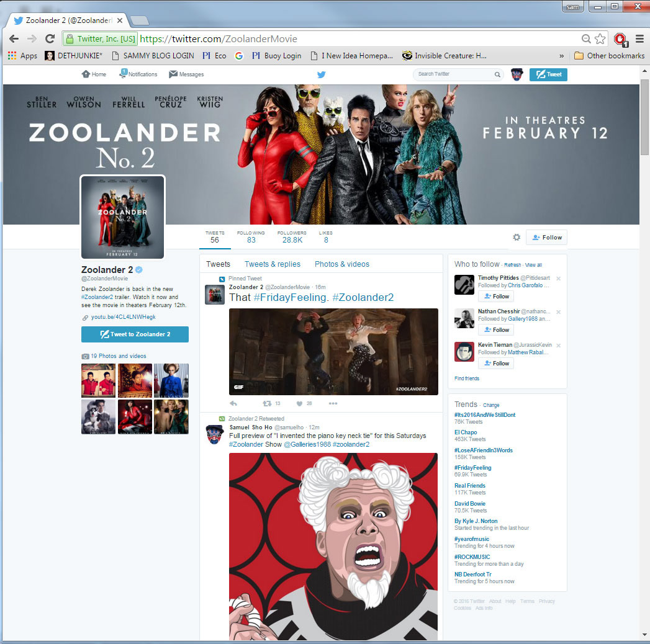Screen dimensions: 650x644
Task: Follow the Zoolander 2 account
Action: [546, 237]
